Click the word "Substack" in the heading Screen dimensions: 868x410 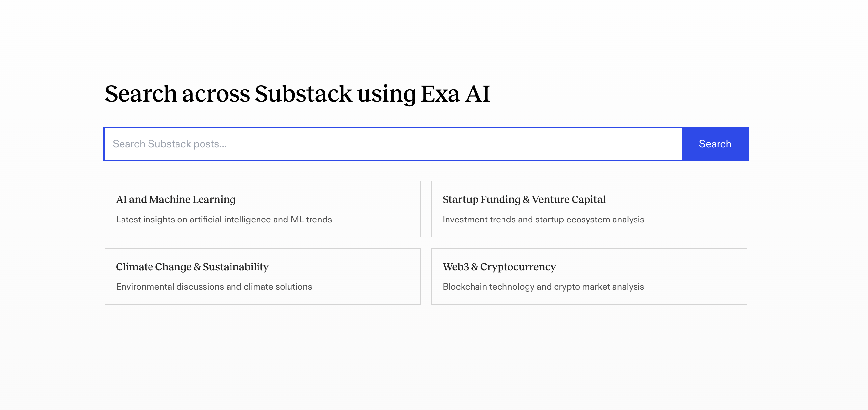[x=303, y=93]
